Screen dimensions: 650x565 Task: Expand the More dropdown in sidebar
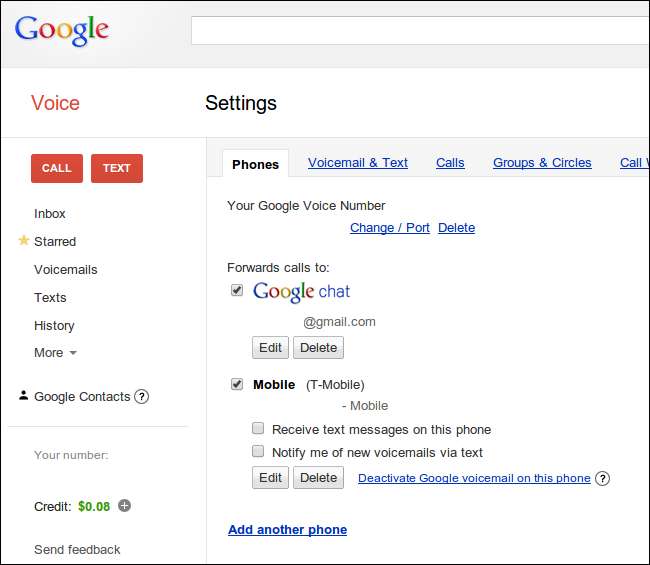click(x=55, y=353)
